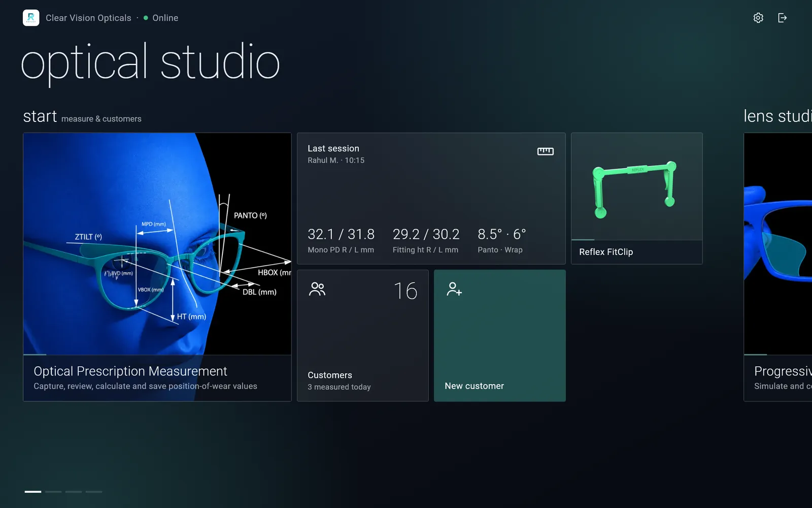Open the Reflex FitClip tile
This screenshot has width=812, height=508.
pyautogui.click(x=637, y=199)
